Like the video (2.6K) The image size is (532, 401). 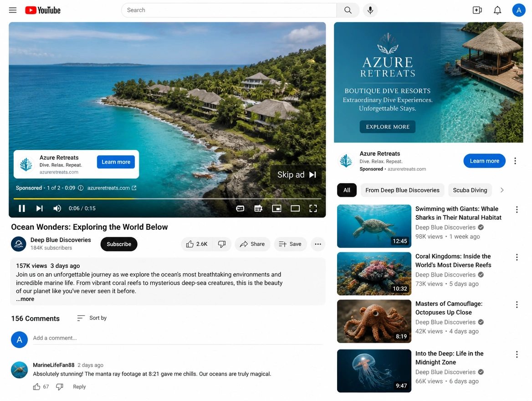coord(196,244)
